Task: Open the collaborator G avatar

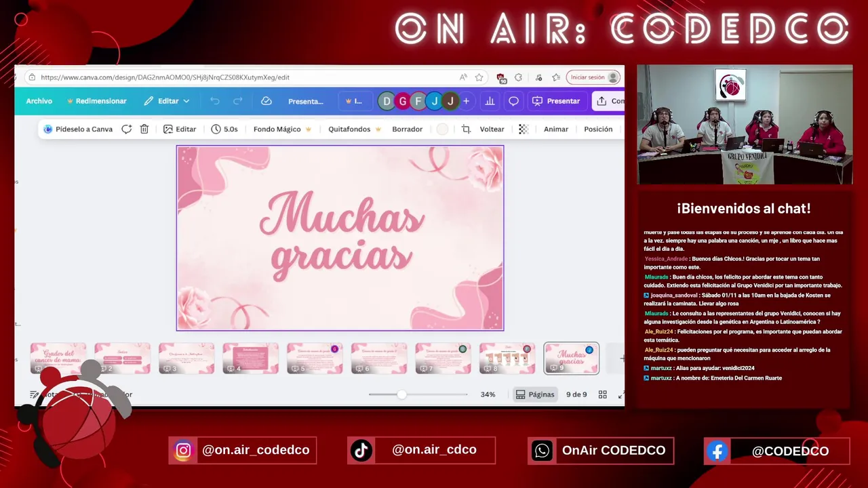Action: [x=402, y=101]
